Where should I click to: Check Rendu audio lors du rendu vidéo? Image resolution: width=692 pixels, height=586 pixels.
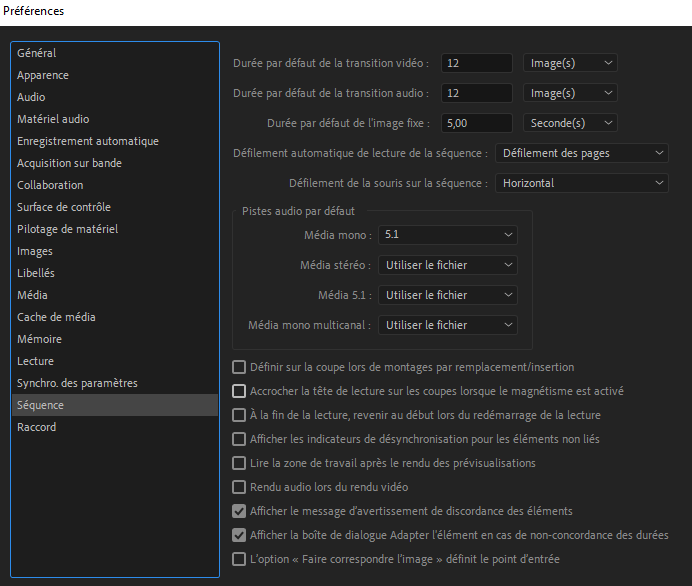click(239, 487)
